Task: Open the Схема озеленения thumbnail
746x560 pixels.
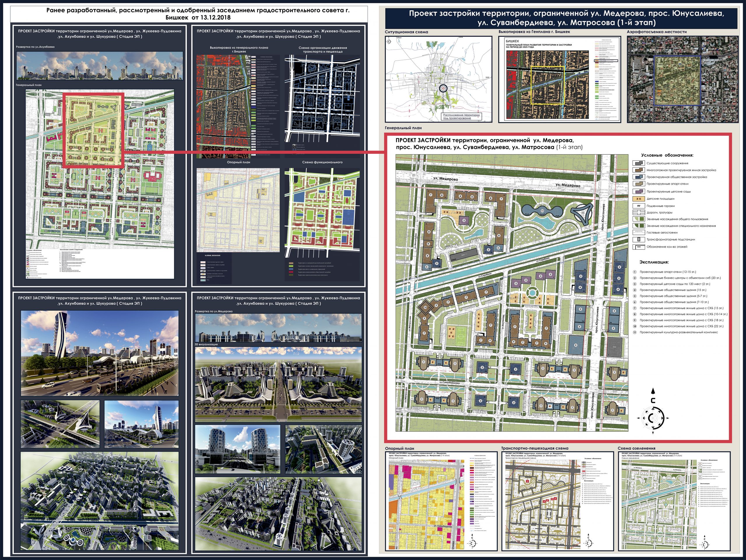Action: (x=674, y=501)
